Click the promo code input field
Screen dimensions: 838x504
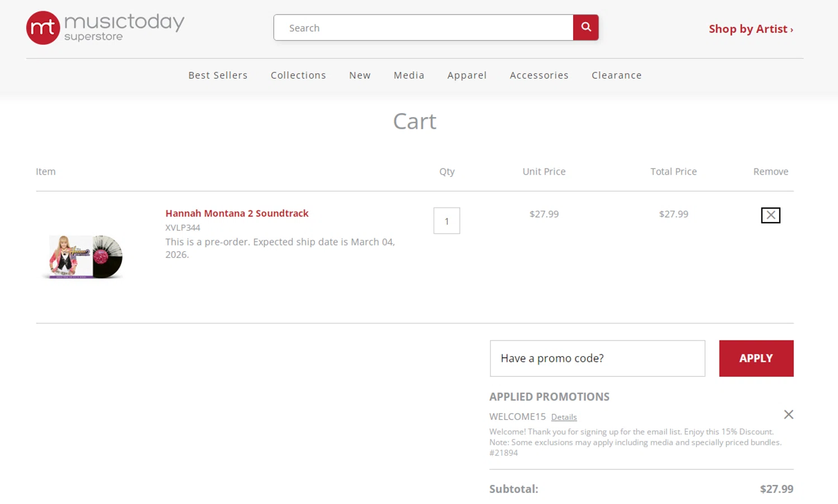point(597,358)
